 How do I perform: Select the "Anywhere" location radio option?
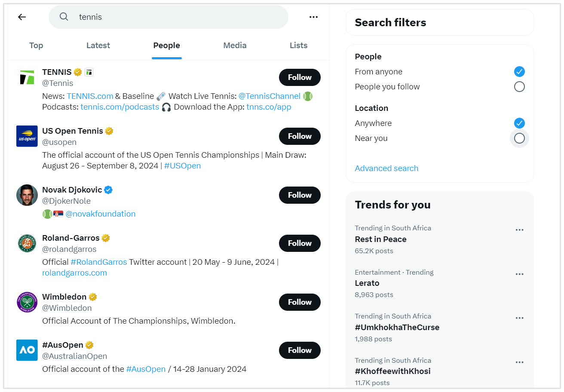tap(519, 123)
